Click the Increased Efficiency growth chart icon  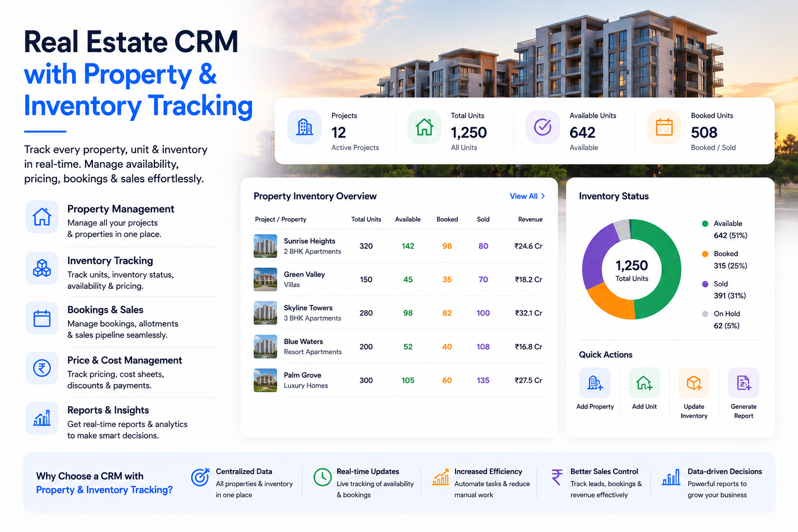point(441,476)
